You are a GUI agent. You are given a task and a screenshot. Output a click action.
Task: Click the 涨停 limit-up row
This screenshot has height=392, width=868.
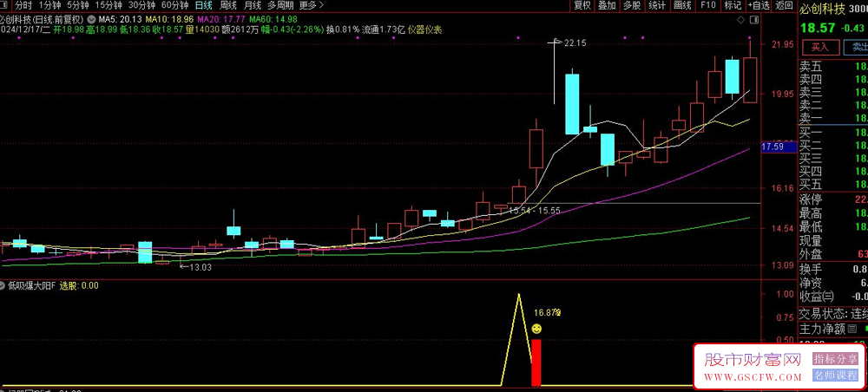[832, 199]
